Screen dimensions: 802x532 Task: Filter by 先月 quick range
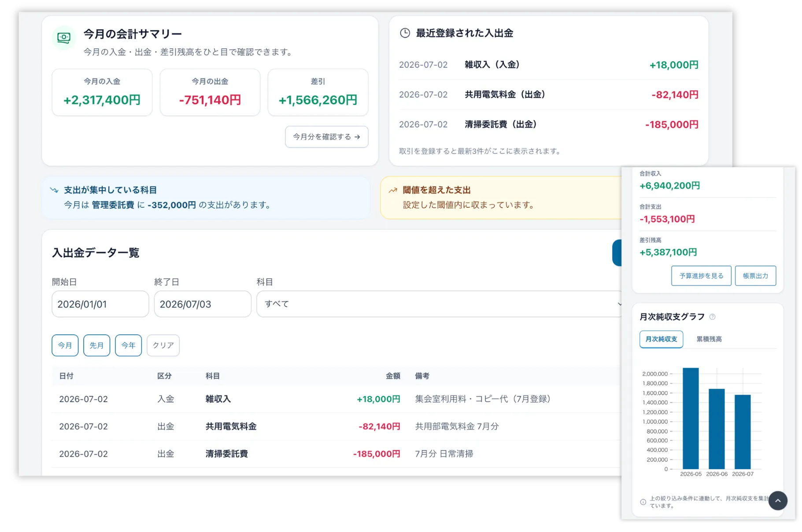point(96,345)
